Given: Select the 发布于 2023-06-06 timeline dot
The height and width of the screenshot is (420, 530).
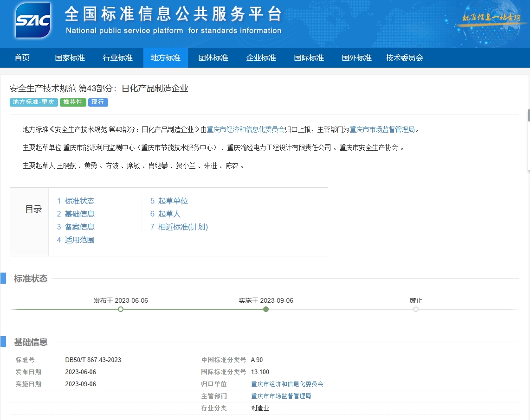Looking at the screenshot, I should (x=121, y=309).
